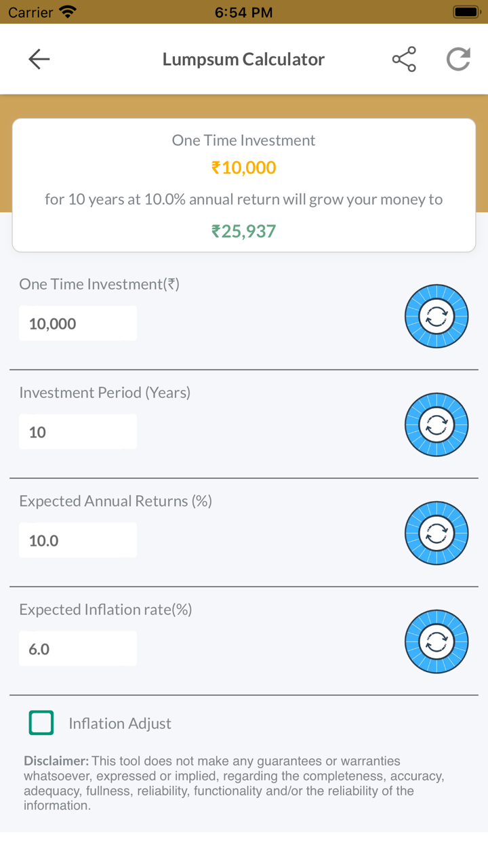Edit the Expected Inflation rate field

point(78,649)
